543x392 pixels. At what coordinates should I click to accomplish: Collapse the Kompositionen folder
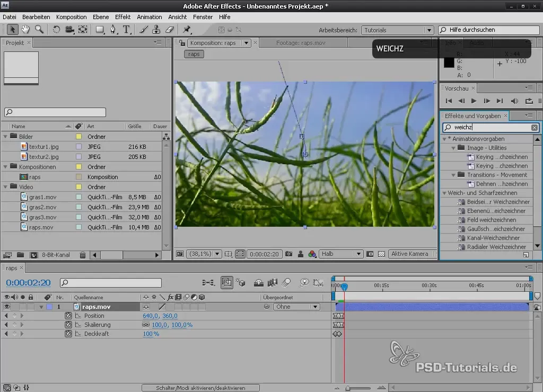tap(5, 167)
